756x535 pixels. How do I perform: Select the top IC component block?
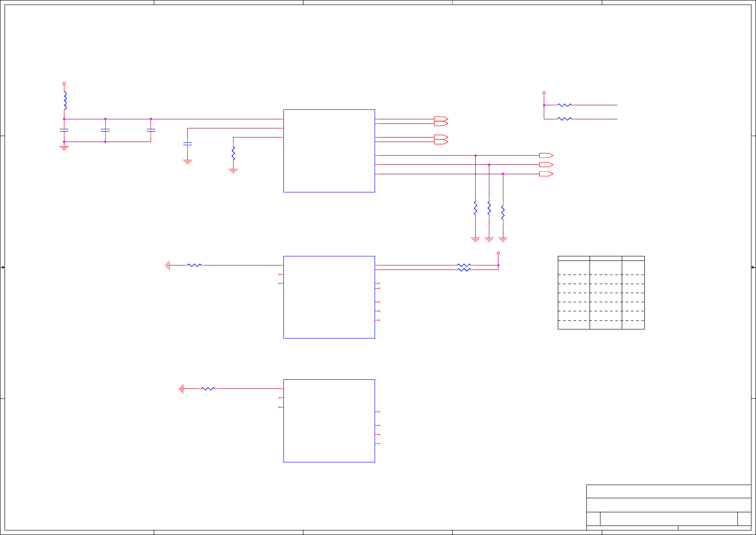point(329,151)
